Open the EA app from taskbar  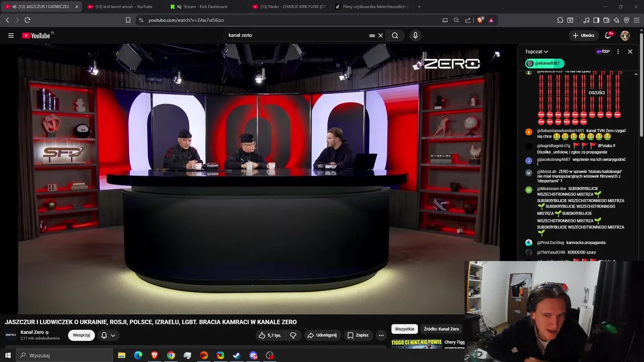click(204, 355)
